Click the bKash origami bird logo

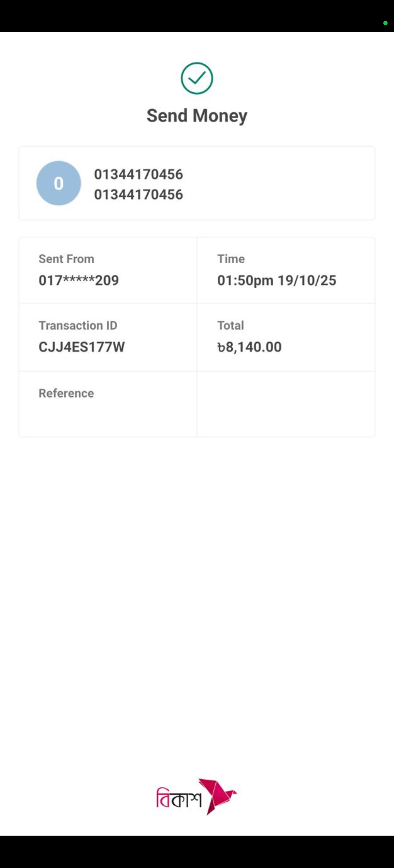[217, 796]
